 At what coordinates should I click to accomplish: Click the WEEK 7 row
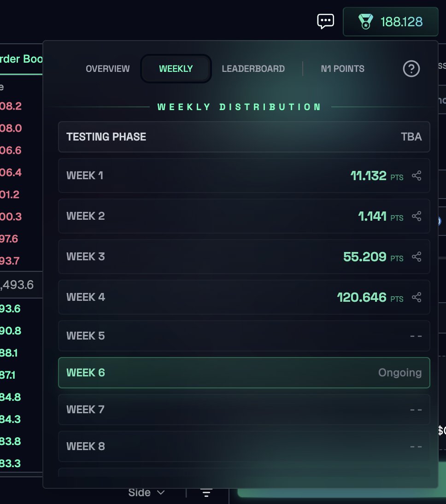point(244,410)
